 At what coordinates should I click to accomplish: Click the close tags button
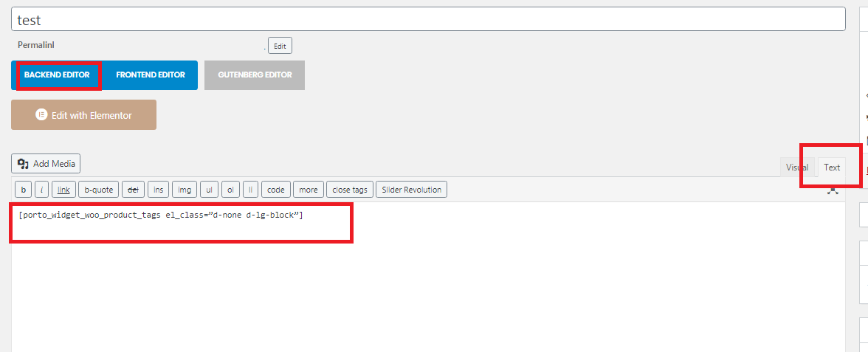point(350,190)
